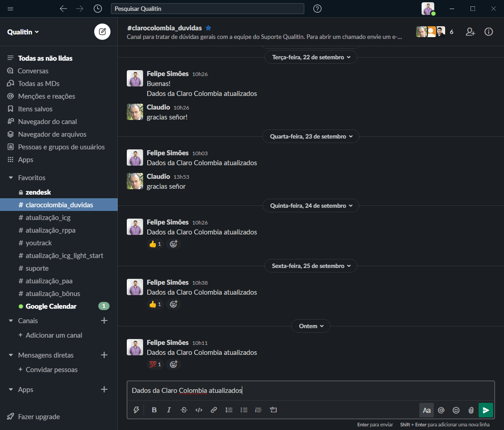
Task: Compose a new message
Action: pyautogui.click(x=102, y=32)
